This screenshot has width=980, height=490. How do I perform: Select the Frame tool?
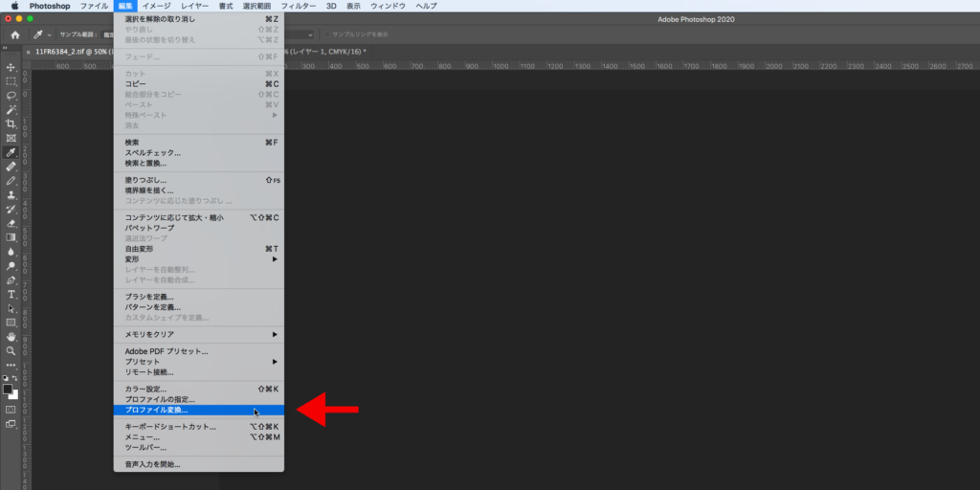click(x=11, y=138)
